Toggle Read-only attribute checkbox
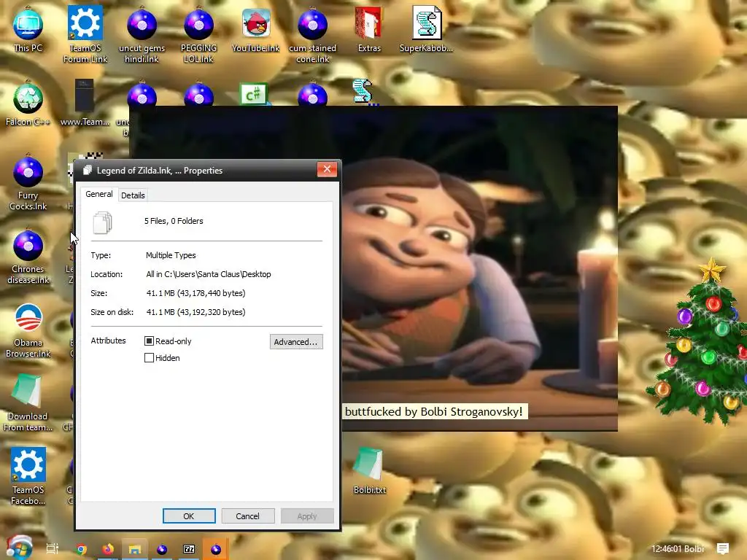Viewport: 747px width, 560px height. (x=149, y=341)
